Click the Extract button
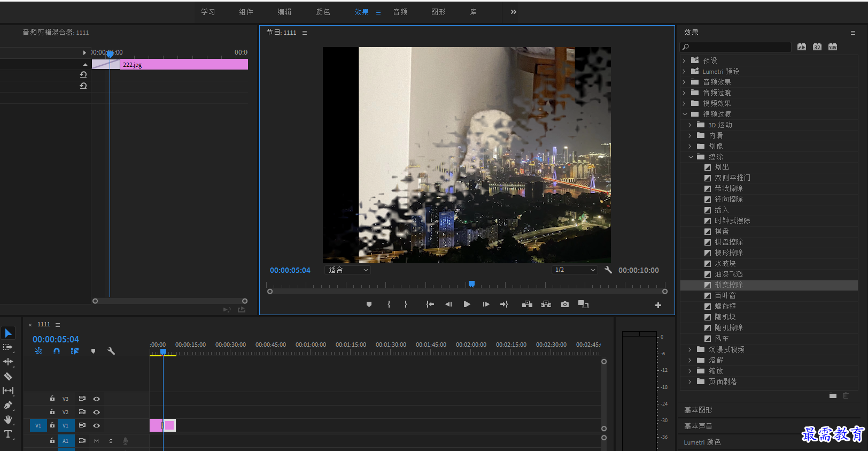 pos(546,304)
